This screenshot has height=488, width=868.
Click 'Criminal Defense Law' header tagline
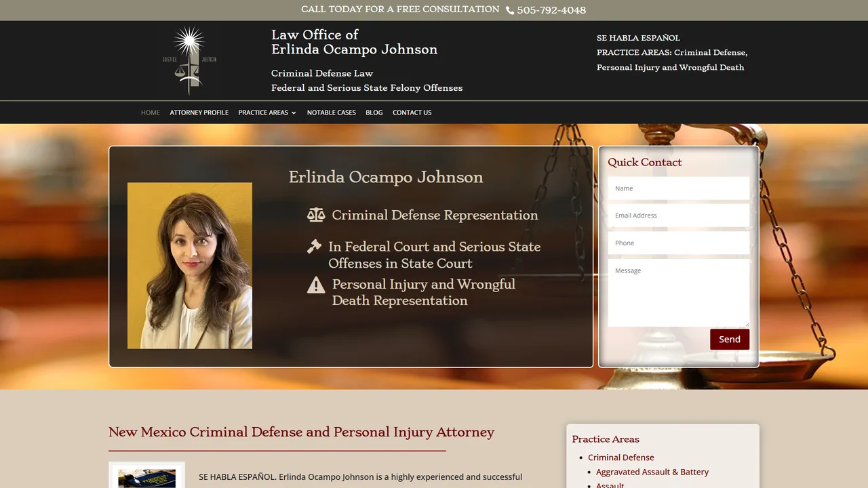coord(322,73)
